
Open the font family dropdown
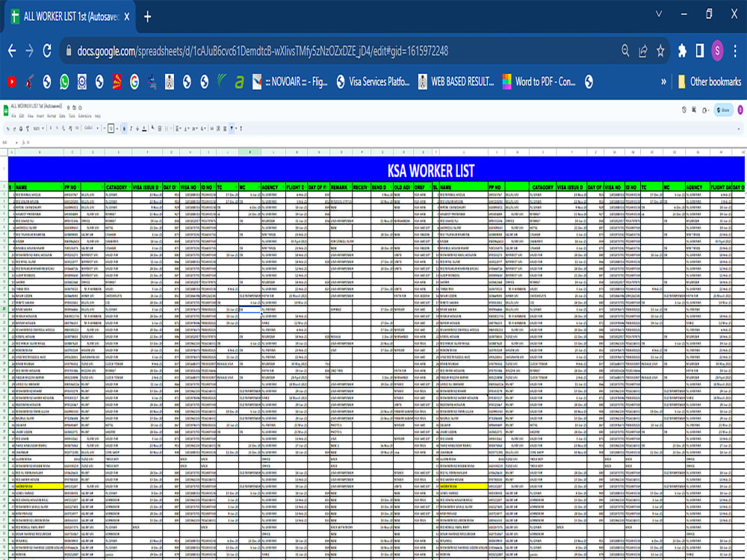(x=91, y=128)
